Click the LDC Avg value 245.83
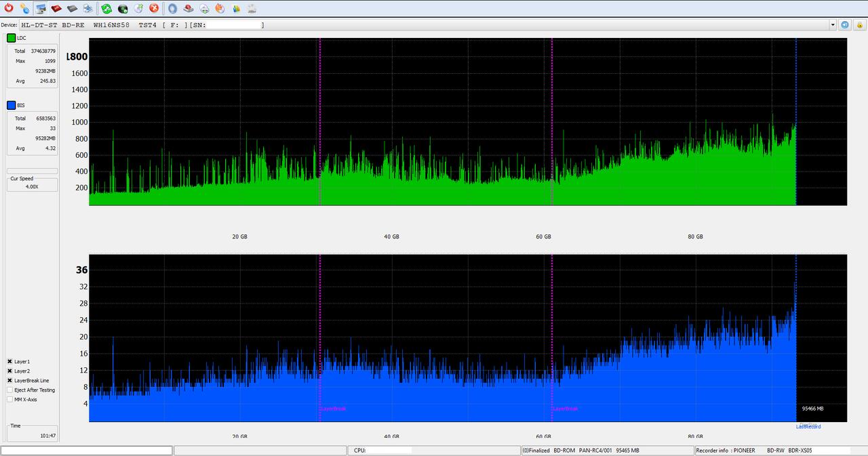The width and height of the screenshot is (868, 456). 47,81
